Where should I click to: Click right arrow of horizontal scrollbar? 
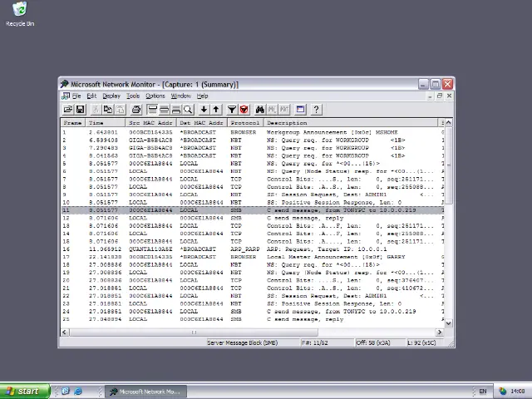point(440,332)
